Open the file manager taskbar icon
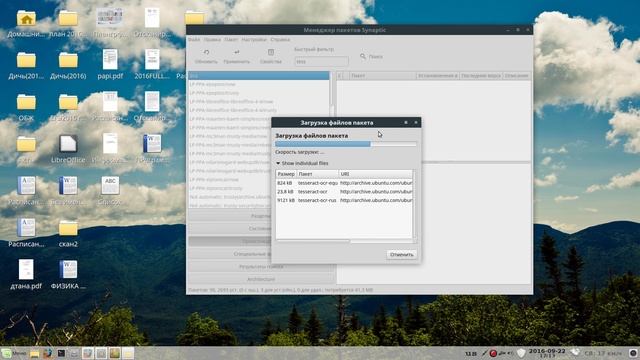The height and width of the screenshot is (360, 640). [35, 353]
